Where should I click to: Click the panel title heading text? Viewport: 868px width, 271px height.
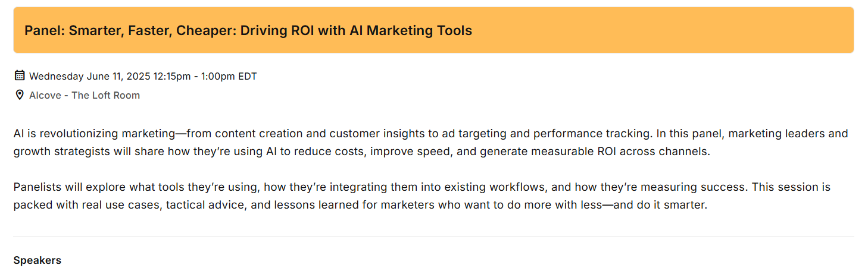(248, 30)
